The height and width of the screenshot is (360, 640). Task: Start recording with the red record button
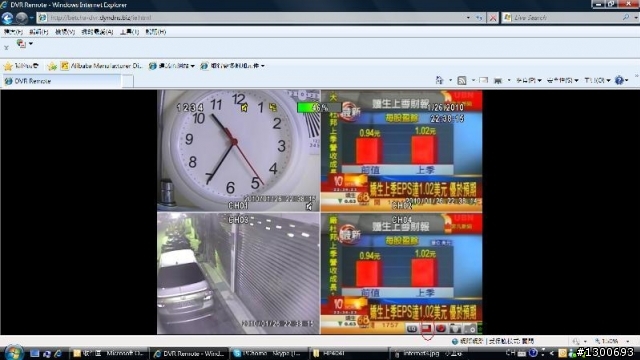point(441,328)
